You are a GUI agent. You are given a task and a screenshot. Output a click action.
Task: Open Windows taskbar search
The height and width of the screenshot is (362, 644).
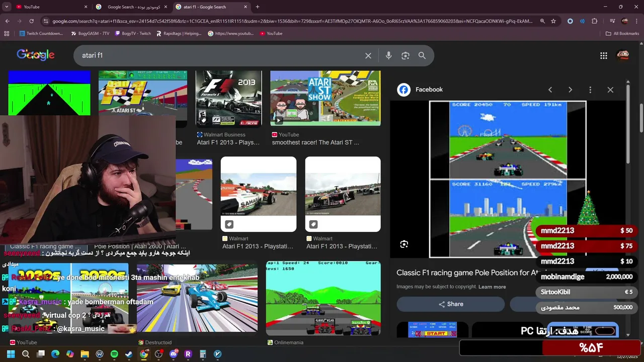pyautogui.click(x=26, y=354)
